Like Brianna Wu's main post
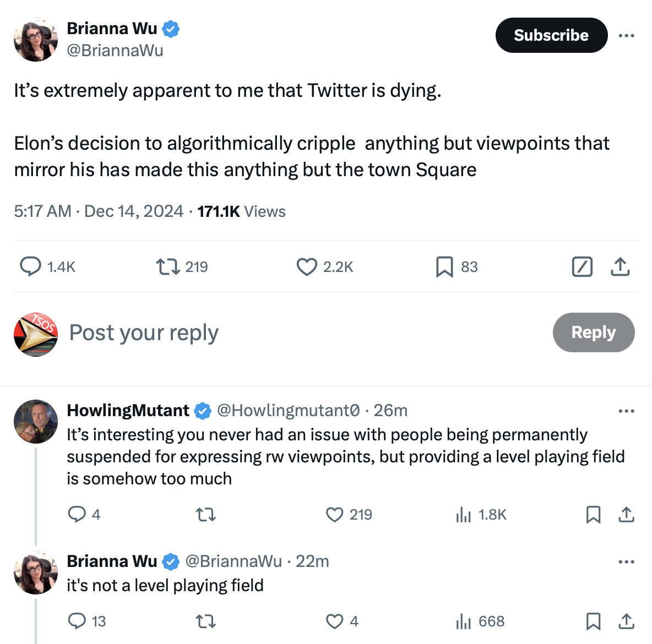 (307, 267)
